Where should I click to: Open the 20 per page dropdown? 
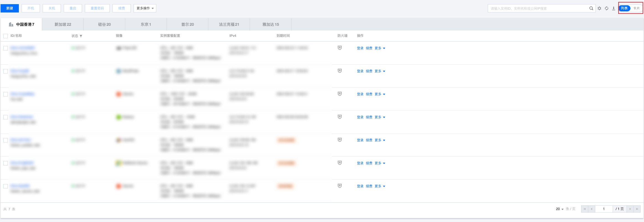click(x=560, y=209)
